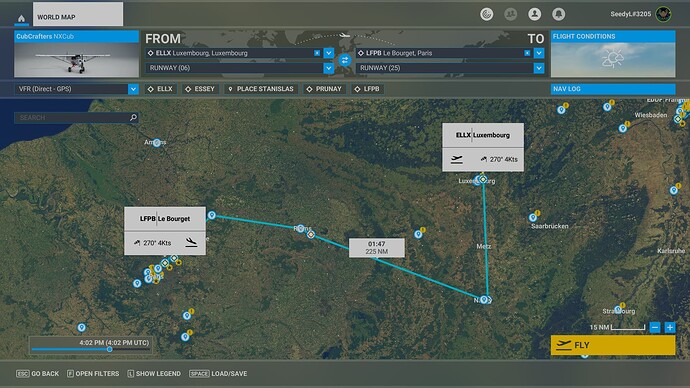Expand the RUNWAY (25) arrival dropdown

[x=539, y=68]
